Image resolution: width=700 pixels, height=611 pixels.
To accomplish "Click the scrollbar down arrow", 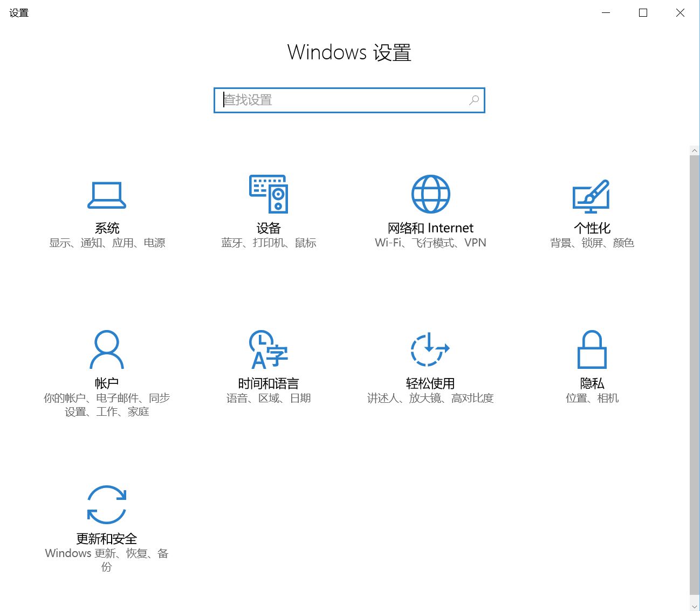I will (x=695, y=606).
